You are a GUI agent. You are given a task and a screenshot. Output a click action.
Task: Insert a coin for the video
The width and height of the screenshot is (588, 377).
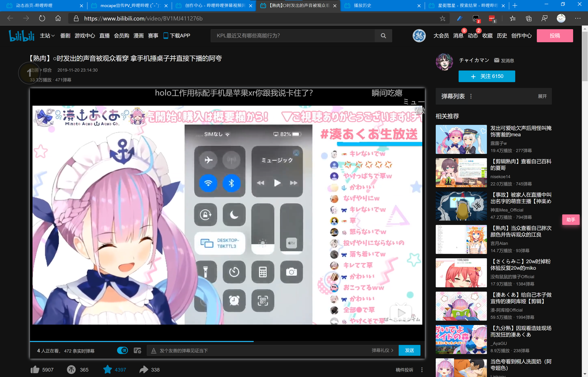click(71, 370)
